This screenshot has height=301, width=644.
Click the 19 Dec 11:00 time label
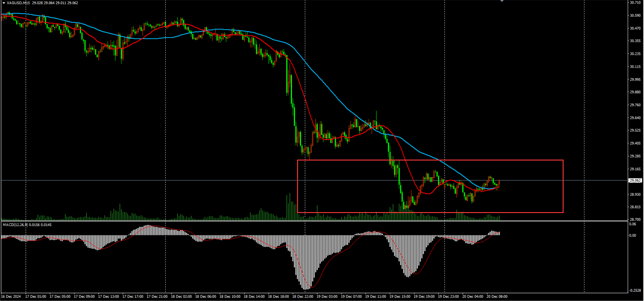point(376,297)
